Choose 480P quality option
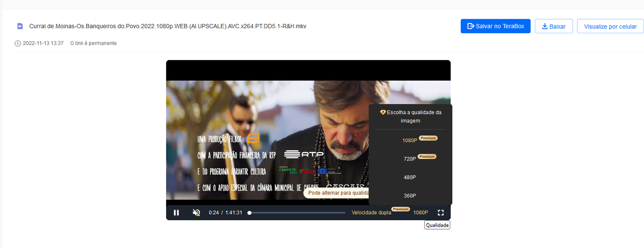This screenshot has width=644, height=248. 410,177
